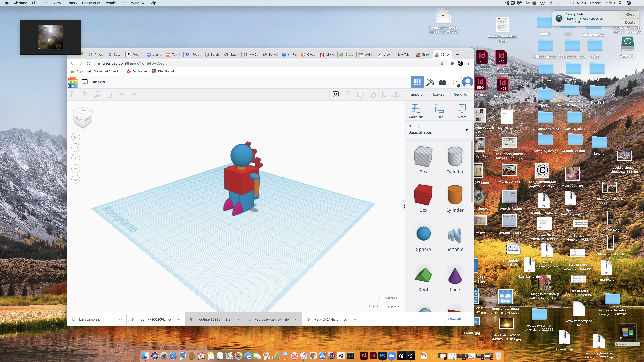The height and width of the screenshot is (362, 644).
Task: Bookmark this page star icon
Action: (x=442, y=63)
